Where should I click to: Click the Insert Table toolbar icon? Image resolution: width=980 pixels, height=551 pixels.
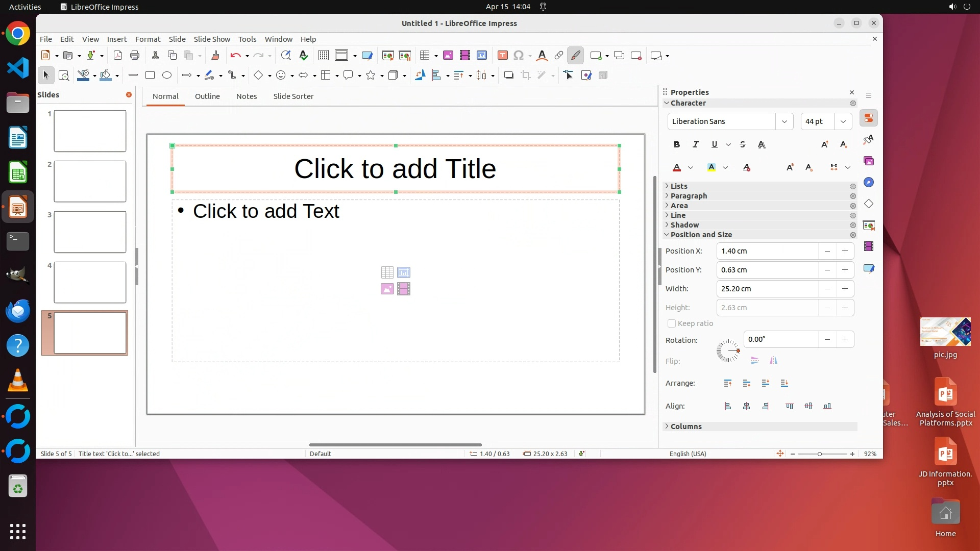[x=424, y=56]
